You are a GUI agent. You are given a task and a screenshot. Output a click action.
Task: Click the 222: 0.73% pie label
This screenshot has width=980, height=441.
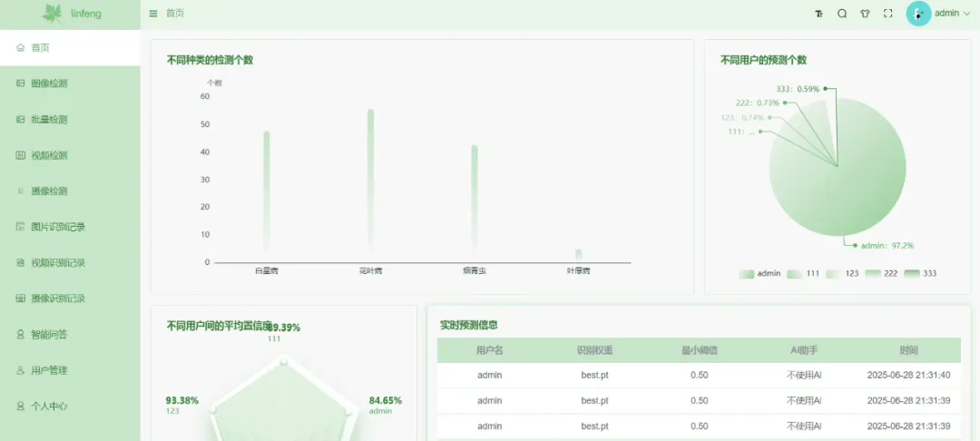coord(758,103)
